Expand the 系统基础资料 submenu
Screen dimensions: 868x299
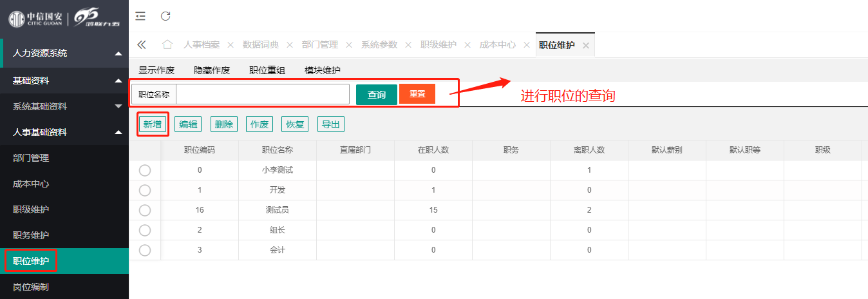[x=118, y=106]
